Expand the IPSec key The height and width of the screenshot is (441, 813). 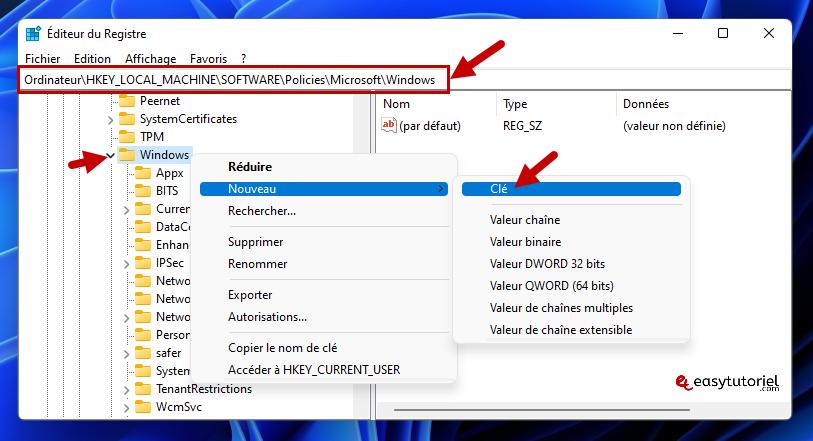[127, 264]
